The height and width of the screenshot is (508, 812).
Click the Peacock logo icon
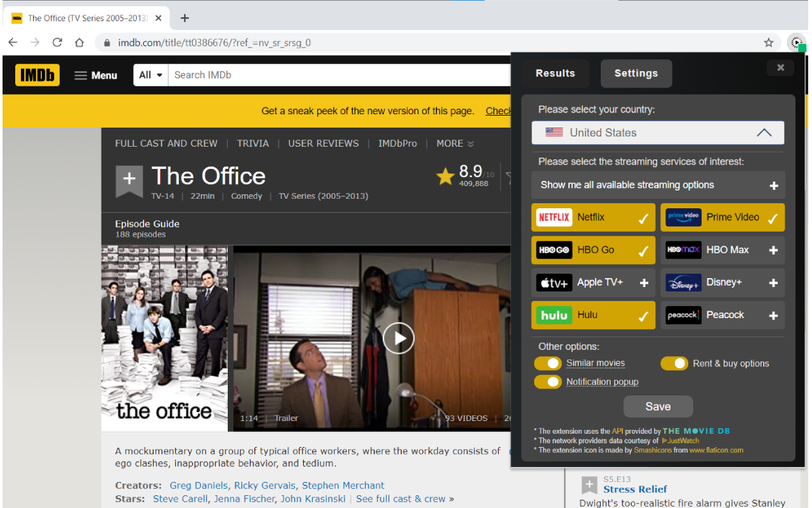[x=683, y=315]
